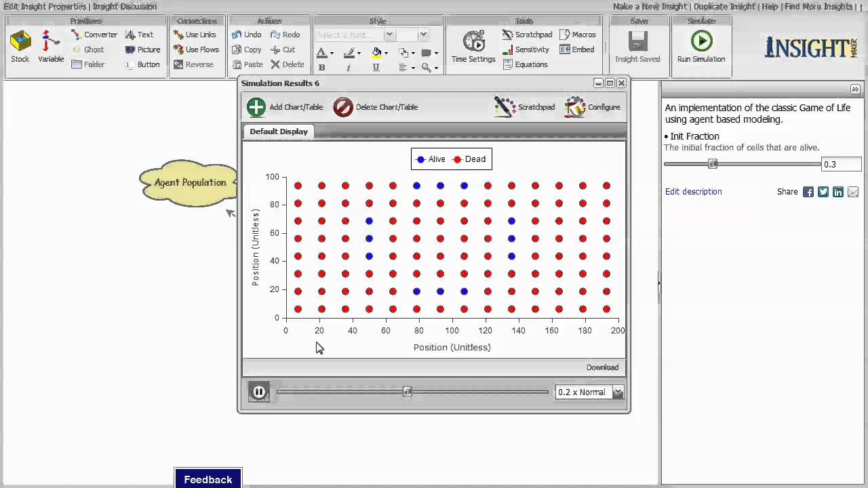Click the Download link
Screen dimensions: 868x488
pyautogui.click(x=602, y=367)
